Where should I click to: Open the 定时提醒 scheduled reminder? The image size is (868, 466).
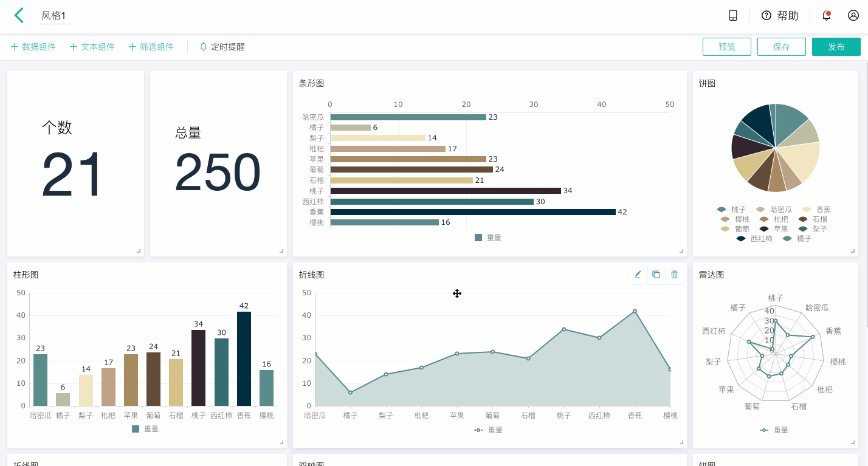[x=222, y=47]
